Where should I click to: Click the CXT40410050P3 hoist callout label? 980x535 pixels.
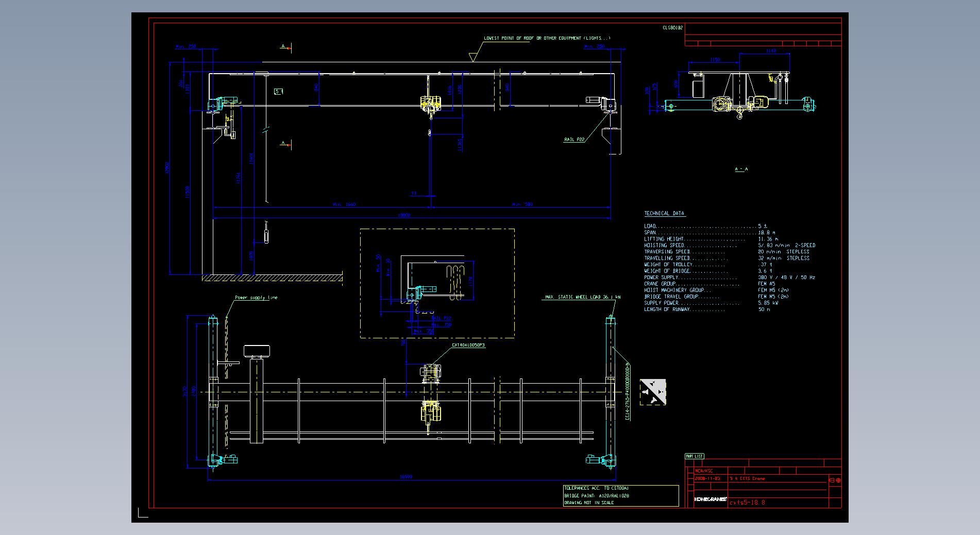click(468, 346)
